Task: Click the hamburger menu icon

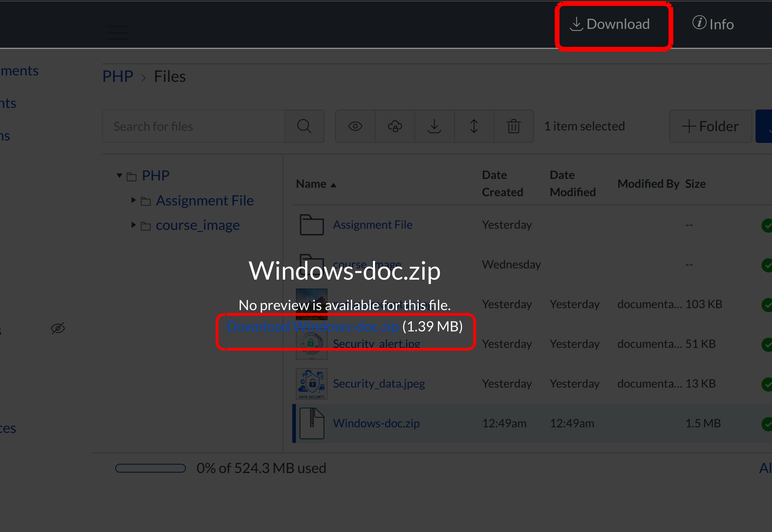Action: point(118,32)
